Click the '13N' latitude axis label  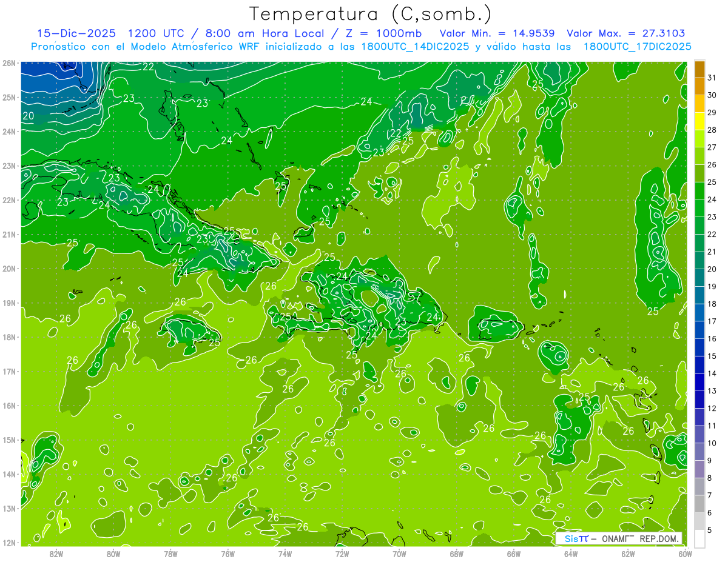pyautogui.click(x=9, y=509)
